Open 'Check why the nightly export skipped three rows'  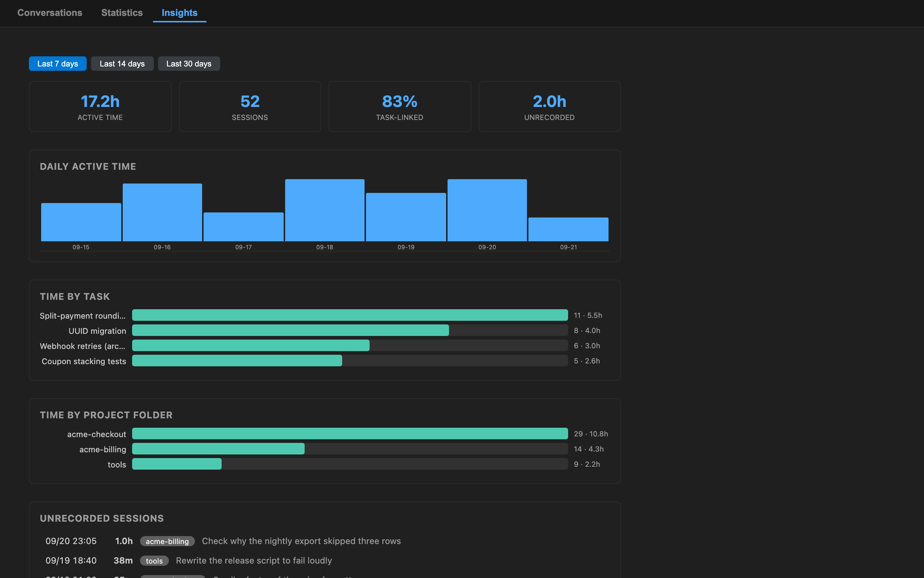301,541
